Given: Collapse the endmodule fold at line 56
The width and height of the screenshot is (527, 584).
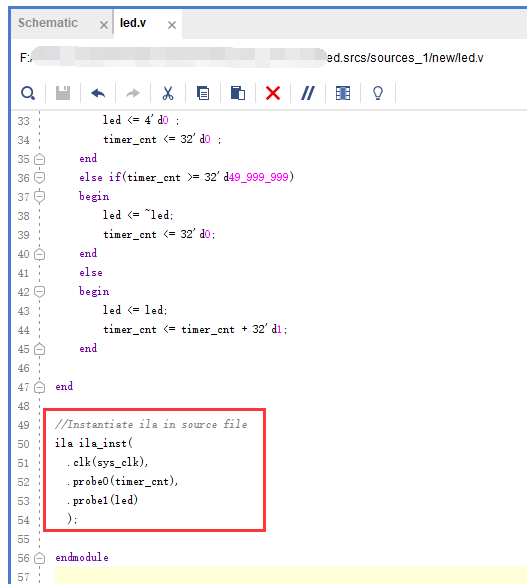Looking at the screenshot, I should pos(39,558).
